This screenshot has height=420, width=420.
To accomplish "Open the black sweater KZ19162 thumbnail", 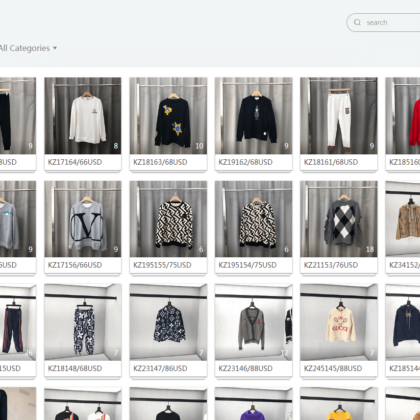I will 254,116.
